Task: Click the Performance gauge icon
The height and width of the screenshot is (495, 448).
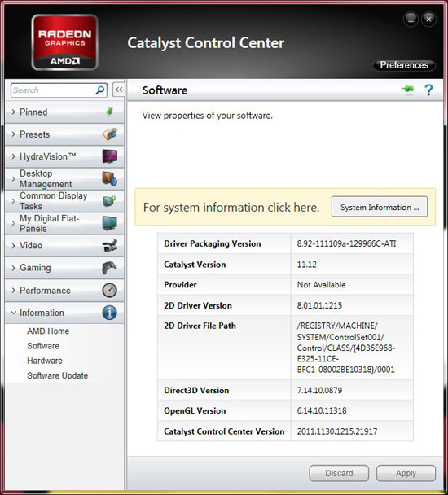Action: tap(110, 290)
